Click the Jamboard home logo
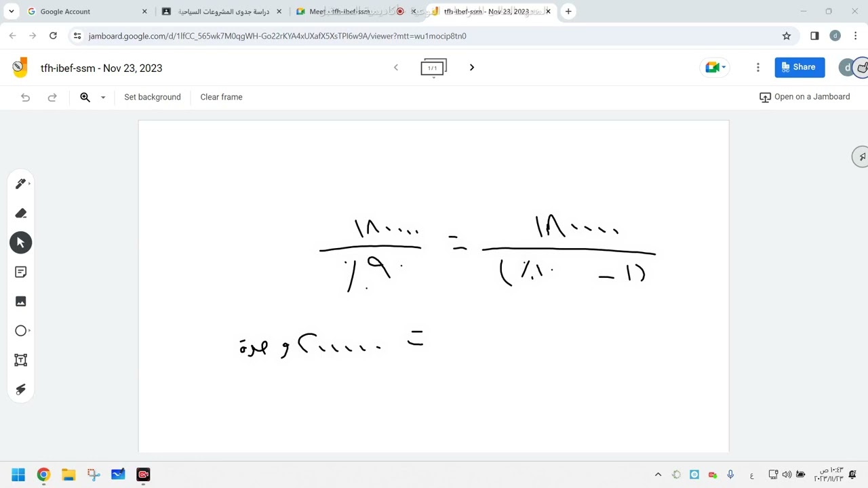 click(x=20, y=67)
